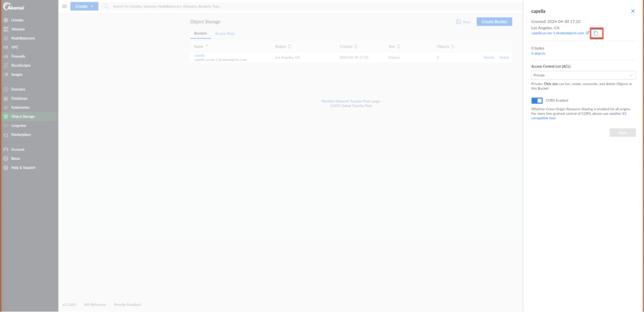Open Help & Support in the sidebar
Image resolution: width=644 pixels, height=312 pixels.
(x=23, y=167)
